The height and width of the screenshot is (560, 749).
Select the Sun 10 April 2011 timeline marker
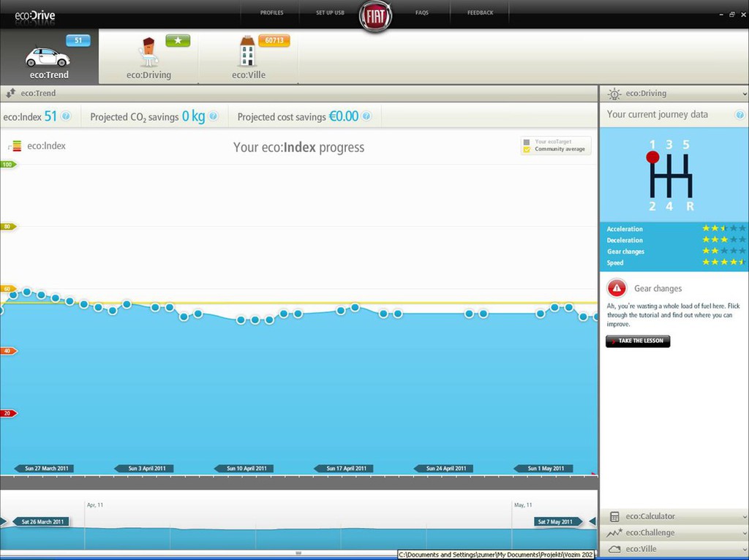click(x=244, y=469)
